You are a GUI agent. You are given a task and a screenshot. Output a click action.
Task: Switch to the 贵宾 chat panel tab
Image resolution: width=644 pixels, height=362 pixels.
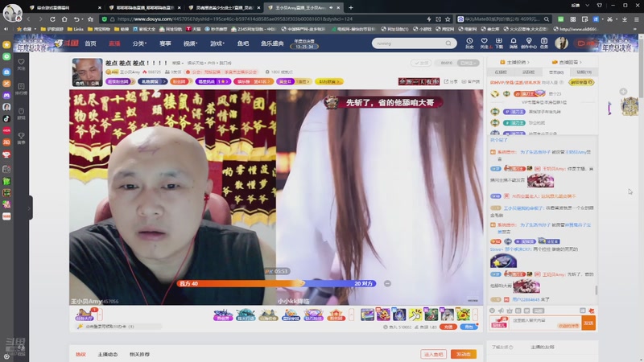[x=556, y=72]
